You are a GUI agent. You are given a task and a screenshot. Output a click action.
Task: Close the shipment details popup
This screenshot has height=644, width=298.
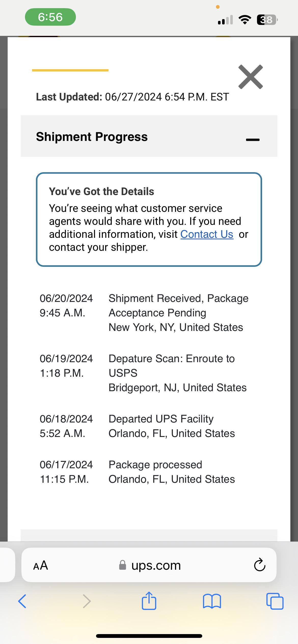click(250, 77)
